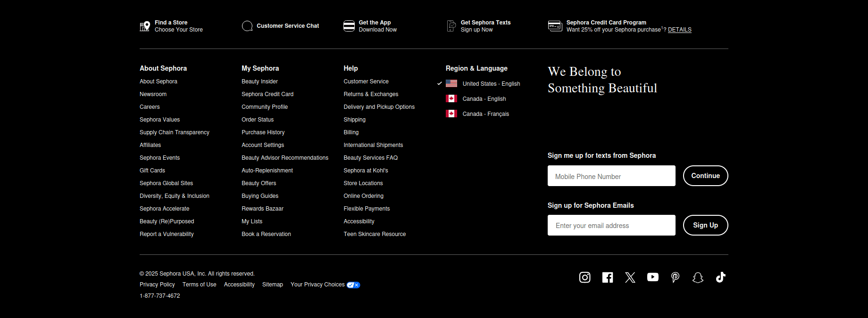Switch region to Canada - English
The image size is (868, 318).
point(484,99)
